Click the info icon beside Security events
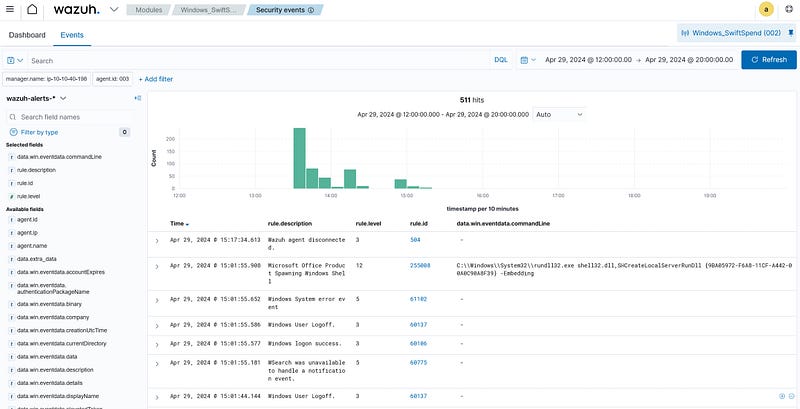800x409 pixels. pyautogui.click(x=310, y=10)
